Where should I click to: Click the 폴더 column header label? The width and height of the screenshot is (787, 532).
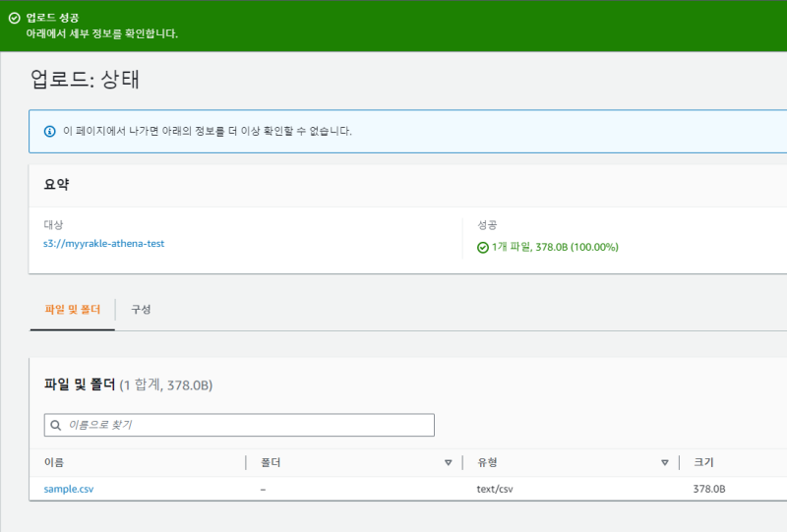[x=272, y=462]
